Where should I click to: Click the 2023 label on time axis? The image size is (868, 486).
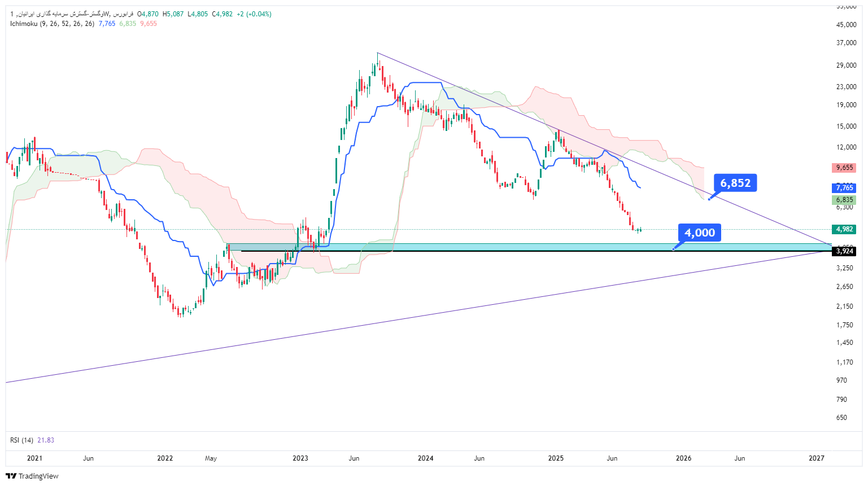300,458
